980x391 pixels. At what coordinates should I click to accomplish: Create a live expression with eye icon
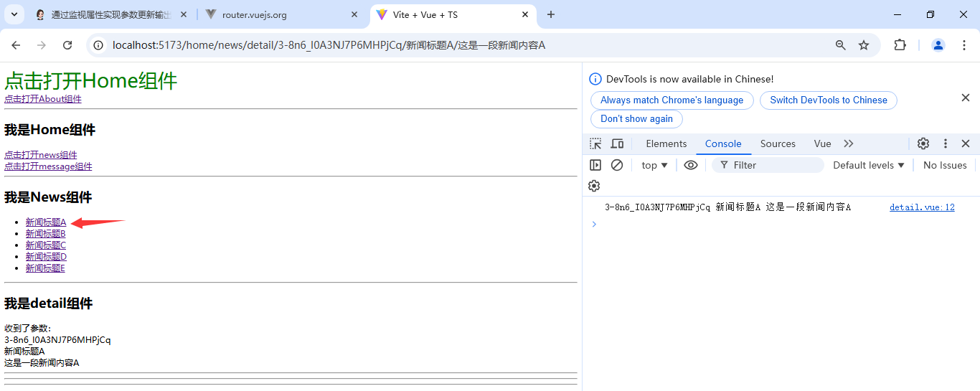691,165
